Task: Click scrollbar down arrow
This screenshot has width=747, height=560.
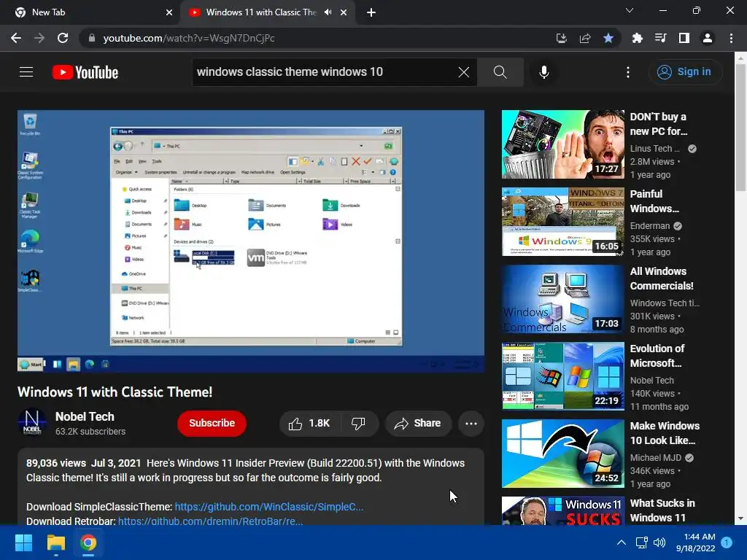Action: click(740, 518)
